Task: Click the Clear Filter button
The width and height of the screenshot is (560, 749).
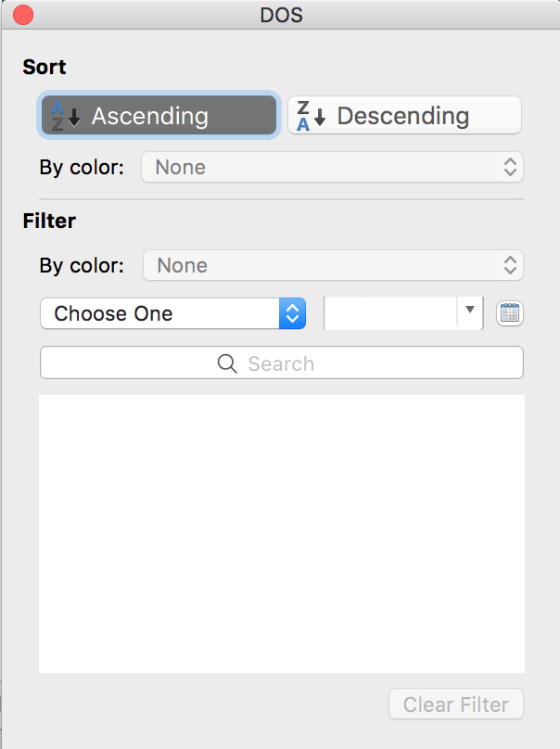Action: tap(456, 705)
